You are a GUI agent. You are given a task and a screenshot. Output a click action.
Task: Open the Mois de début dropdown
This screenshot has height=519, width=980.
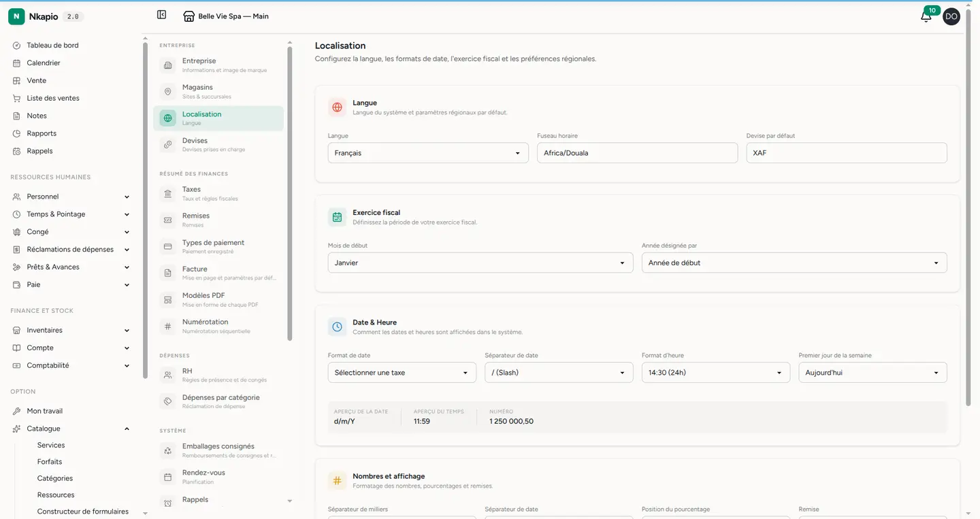click(480, 263)
